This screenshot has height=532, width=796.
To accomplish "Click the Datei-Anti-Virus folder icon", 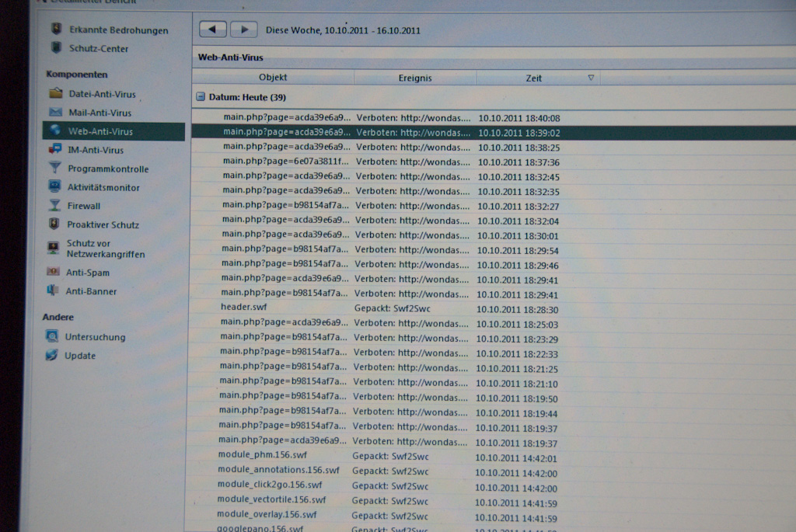I will [56, 93].
